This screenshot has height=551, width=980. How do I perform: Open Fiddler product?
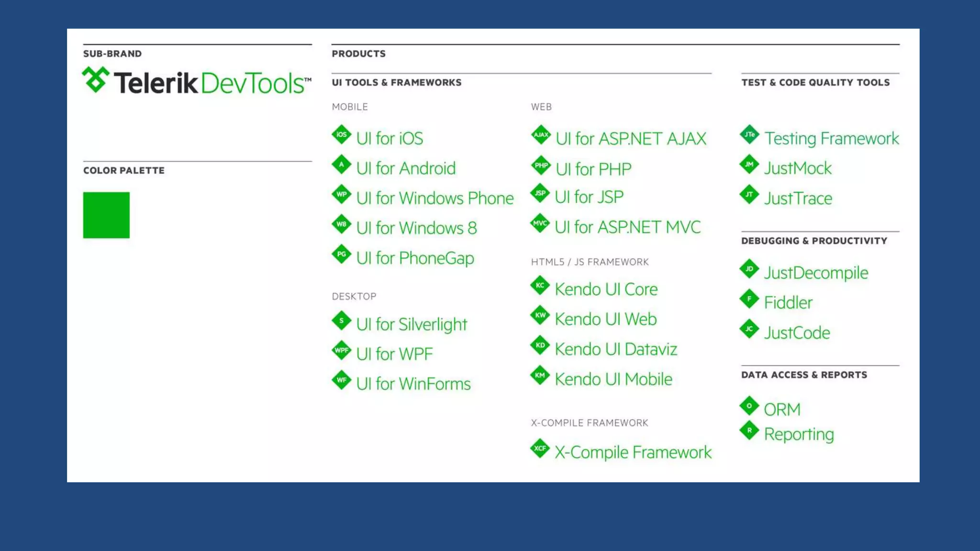point(788,303)
